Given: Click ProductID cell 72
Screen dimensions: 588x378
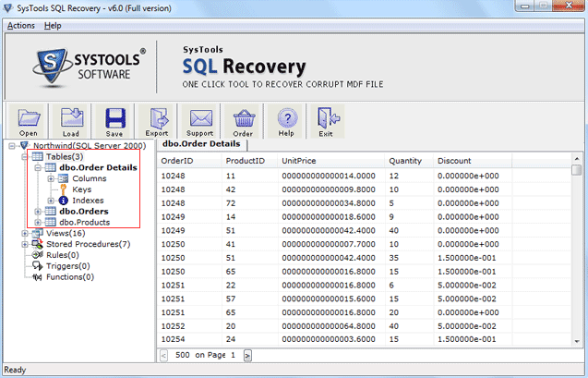Looking at the screenshot, I should (x=231, y=203).
